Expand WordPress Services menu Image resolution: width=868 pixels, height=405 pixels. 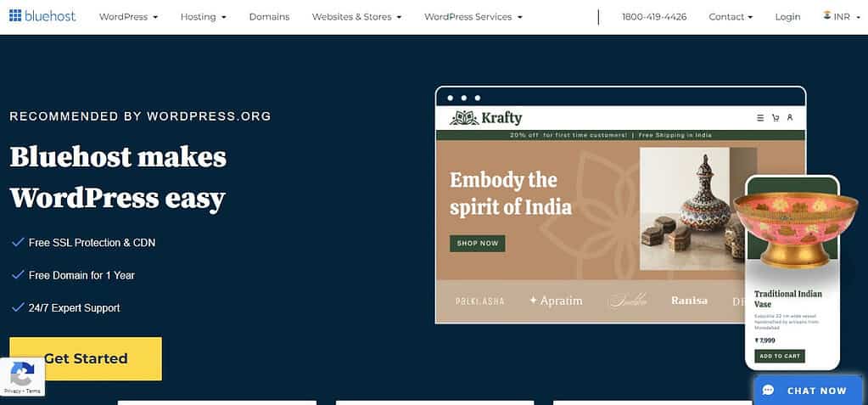pyautogui.click(x=473, y=17)
